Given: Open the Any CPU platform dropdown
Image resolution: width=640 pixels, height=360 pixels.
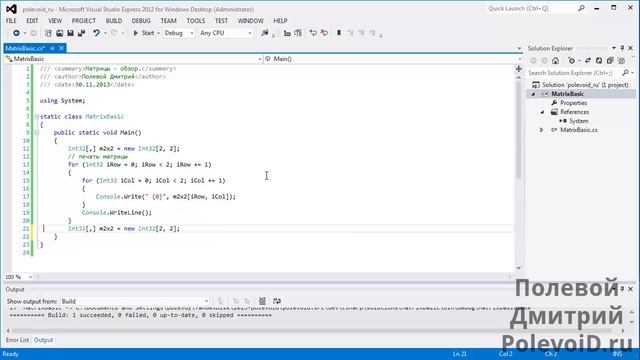Looking at the screenshot, I should tap(226, 33).
